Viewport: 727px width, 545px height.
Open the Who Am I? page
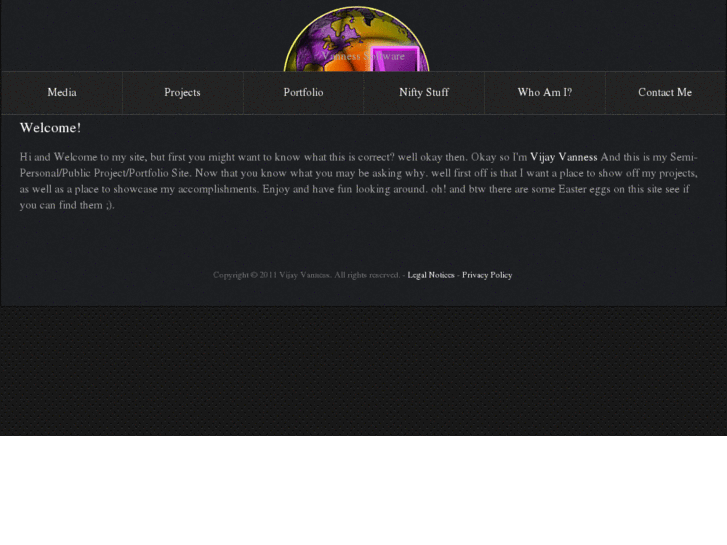[545, 92]
